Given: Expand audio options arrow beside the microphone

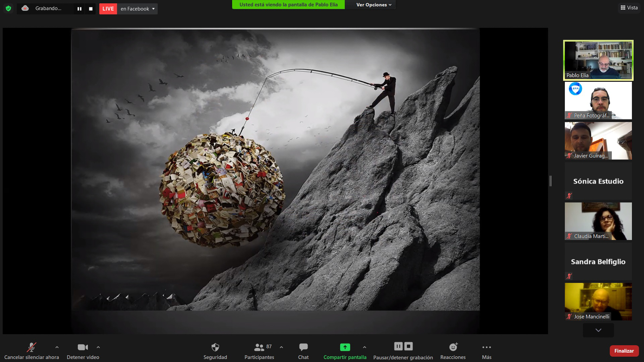Looking at the screenshot, I should [57, 347].
